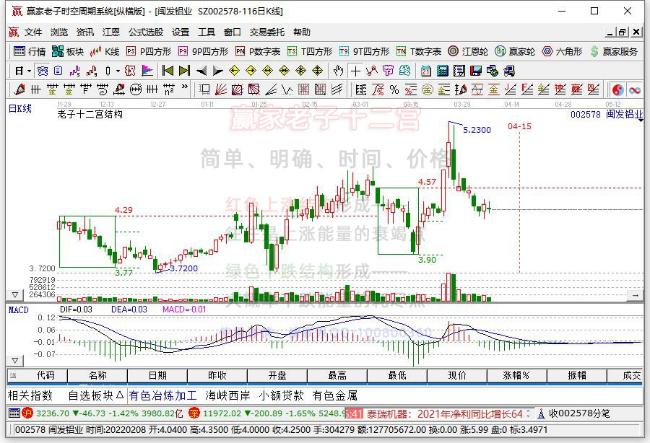Sort by 涨幅% column header

click(517, 375)
